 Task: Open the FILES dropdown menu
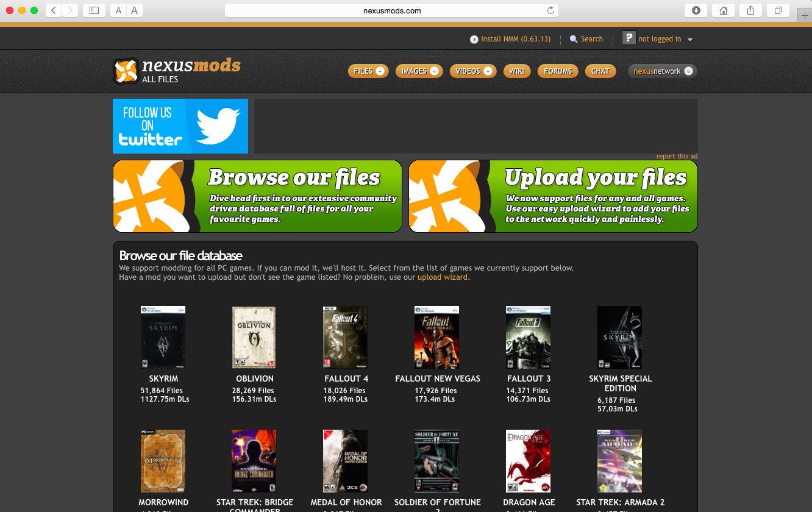pos(368,71)
